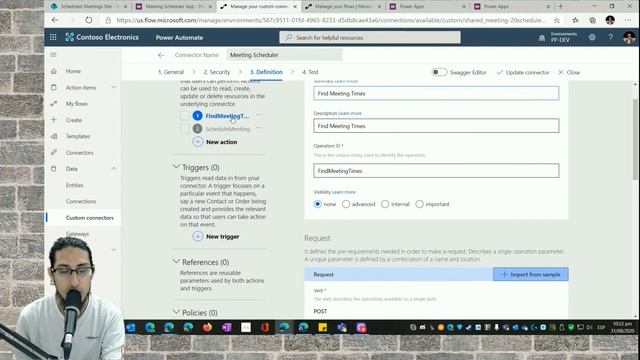Image resolution: width=640 pixels, height=360 pixels.
Task: Open Templates in left navigation
Action: 78,136
